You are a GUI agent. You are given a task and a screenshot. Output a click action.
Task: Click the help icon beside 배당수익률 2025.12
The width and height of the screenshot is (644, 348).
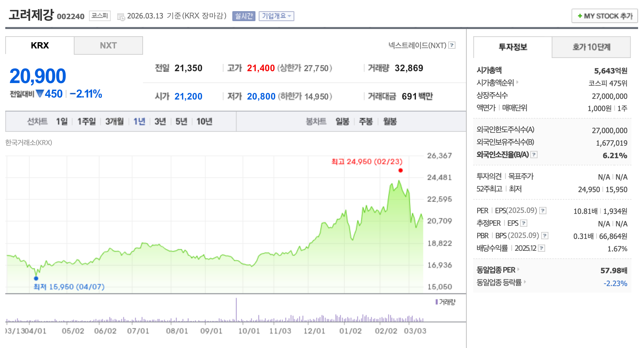542,248
